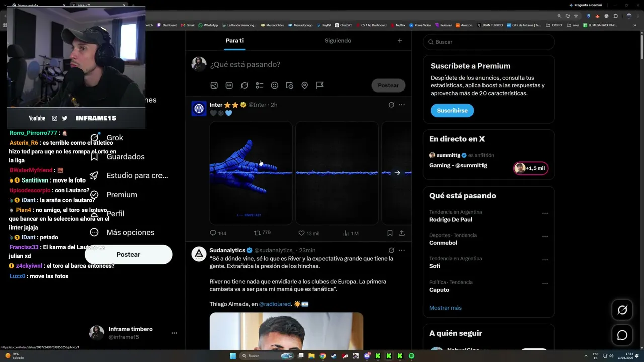The image size is (644, 362).
Task: Open Grok enhance icon in composer toolbar
Action: [x=245, y=85]
